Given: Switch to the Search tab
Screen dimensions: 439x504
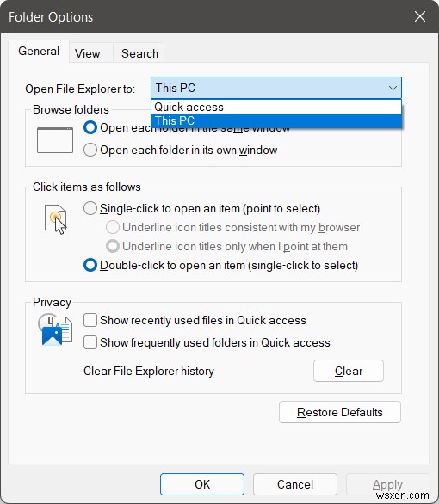Looking at the screenshot, I should [139, 53].
